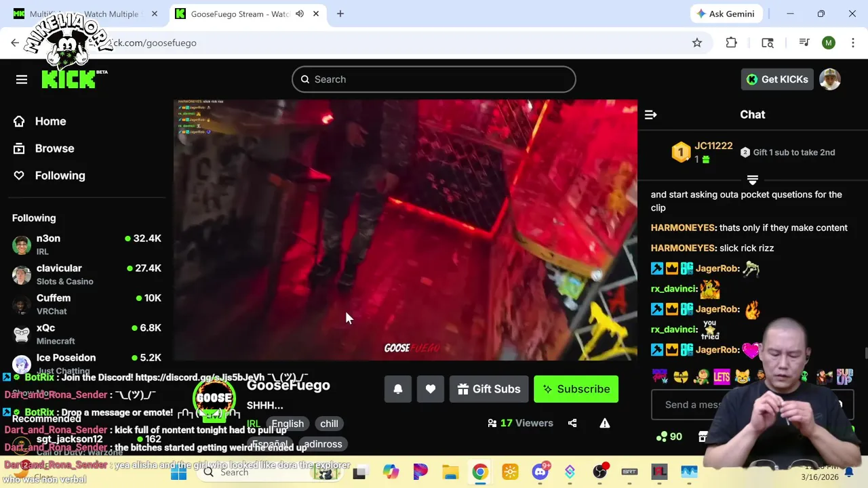
Task: Click the chat panel scrollbar
Action: (x=865, y=354)
